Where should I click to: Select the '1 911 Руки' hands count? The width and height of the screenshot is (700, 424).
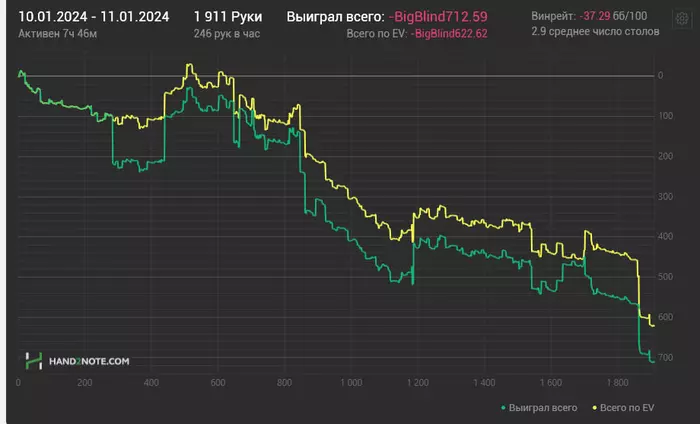tap(228, 17)
